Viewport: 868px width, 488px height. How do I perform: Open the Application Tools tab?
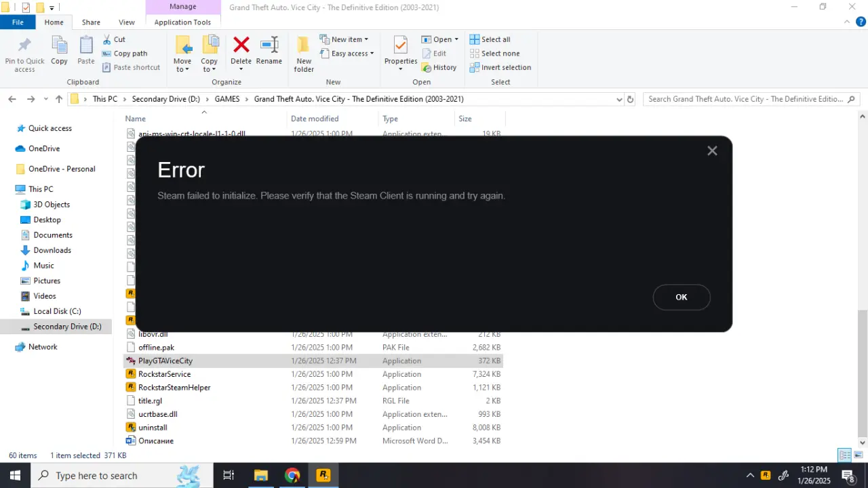[182, 22]
